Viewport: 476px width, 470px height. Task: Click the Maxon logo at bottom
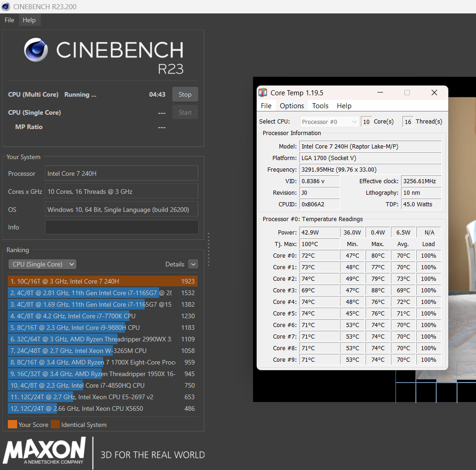pos(45,451)
